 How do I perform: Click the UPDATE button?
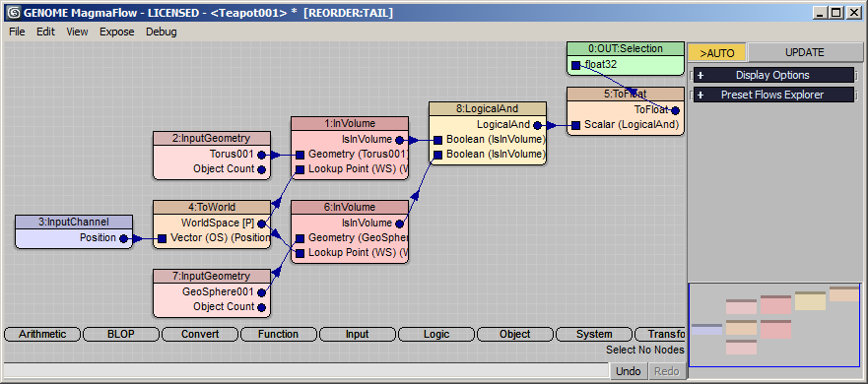805,52
